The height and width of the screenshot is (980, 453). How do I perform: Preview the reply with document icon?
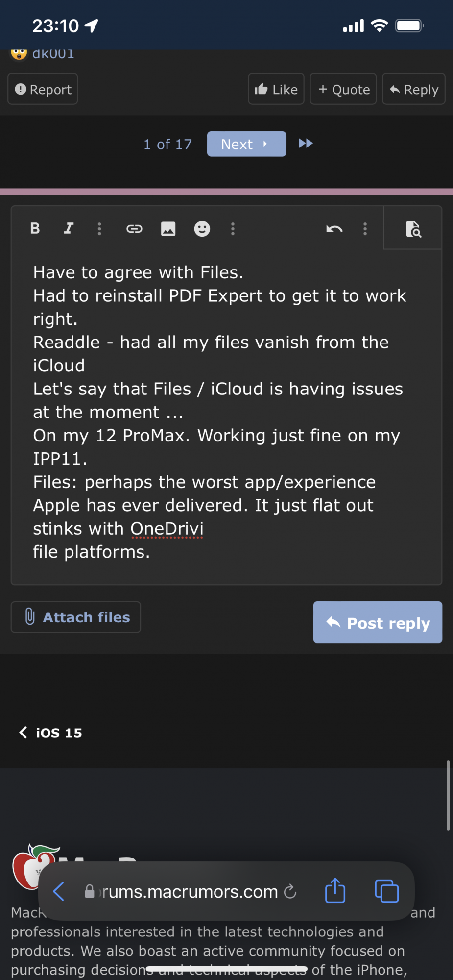point(413,229)
